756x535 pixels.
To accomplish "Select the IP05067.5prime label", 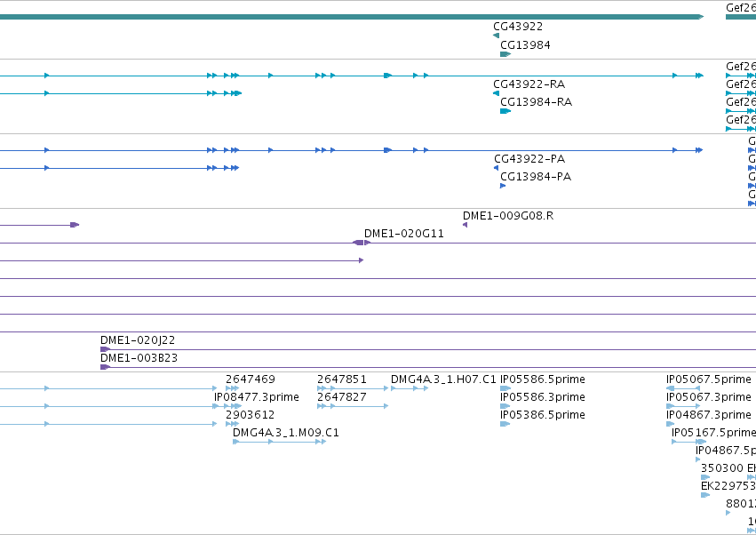I will pos(709,379).
